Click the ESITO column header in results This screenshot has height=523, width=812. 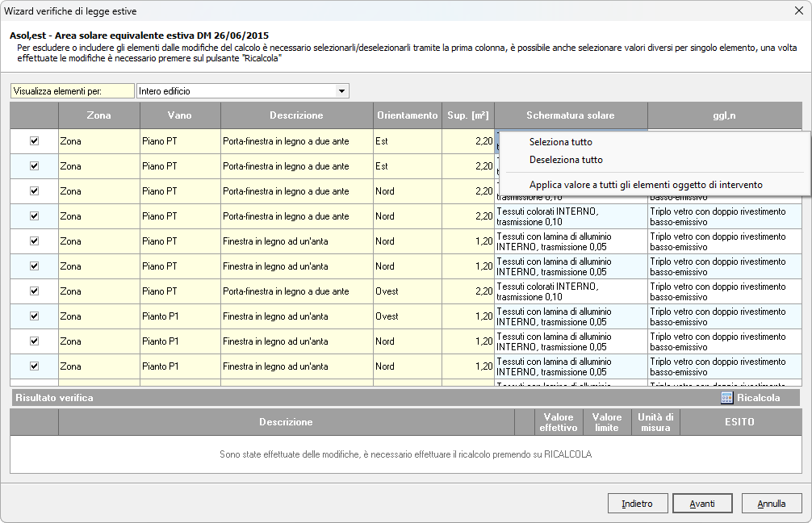(x=739, y=422)
